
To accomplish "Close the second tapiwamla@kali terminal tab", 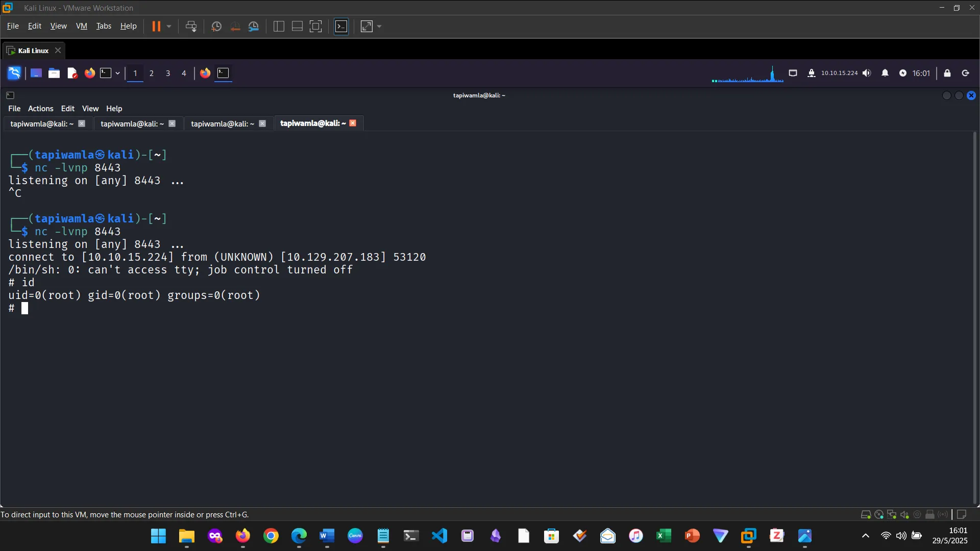I will [x=172, y=123].
